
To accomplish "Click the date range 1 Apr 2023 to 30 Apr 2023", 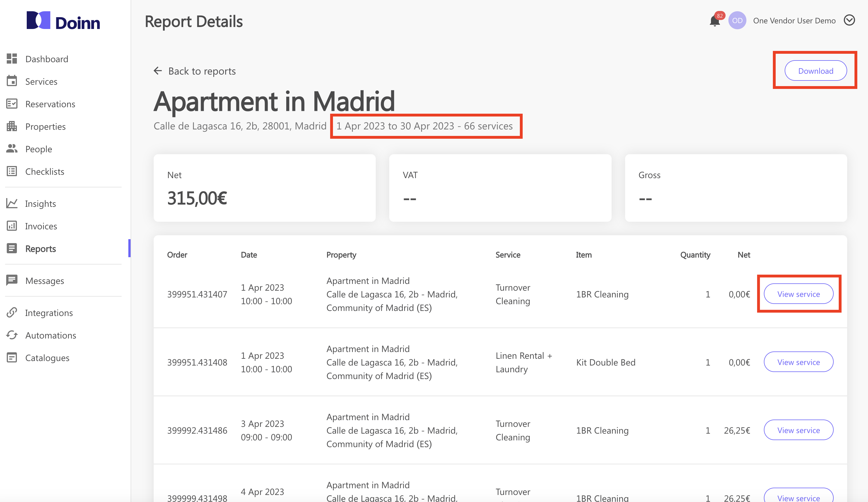I will click(x=395, y=126).
